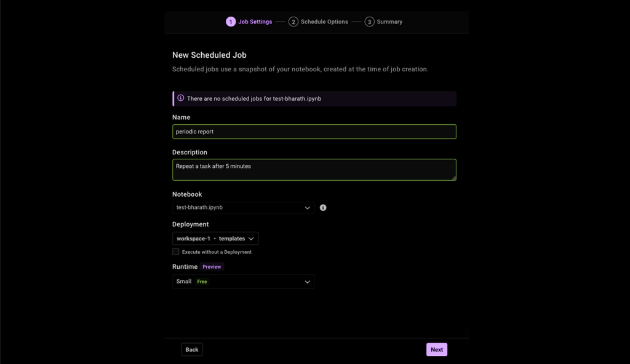This screenshot has width=630, height=364.
Task: Go to the Summary step label
Action: click(x=389, y=22)
